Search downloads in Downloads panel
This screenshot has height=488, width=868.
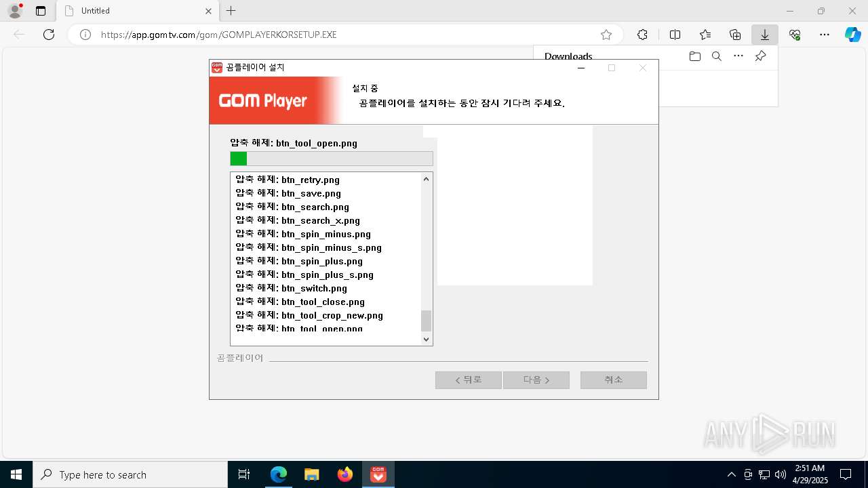pyautogui.click(x=716, y=56)
